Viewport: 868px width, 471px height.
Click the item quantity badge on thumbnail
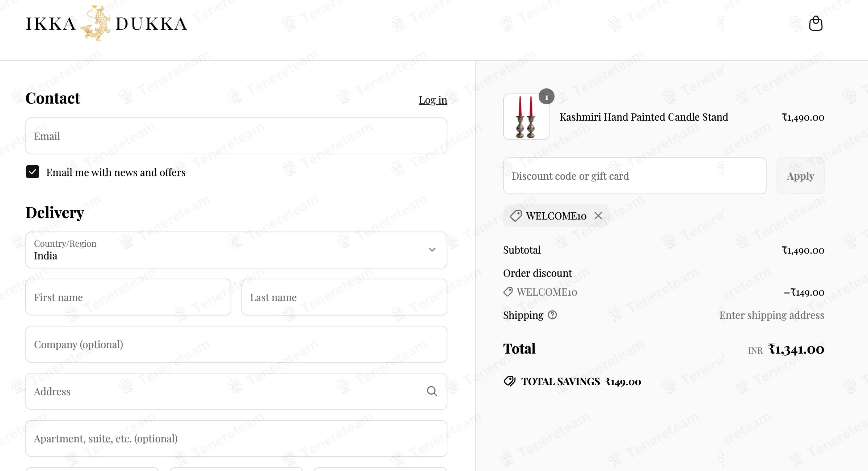pos(547,97)
